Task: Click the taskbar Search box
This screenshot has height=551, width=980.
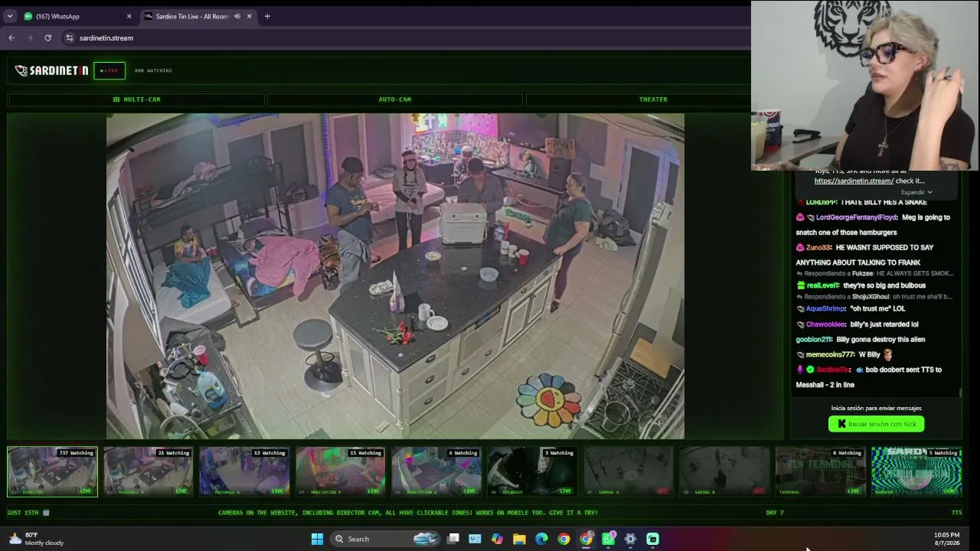Action: point(386,539)
